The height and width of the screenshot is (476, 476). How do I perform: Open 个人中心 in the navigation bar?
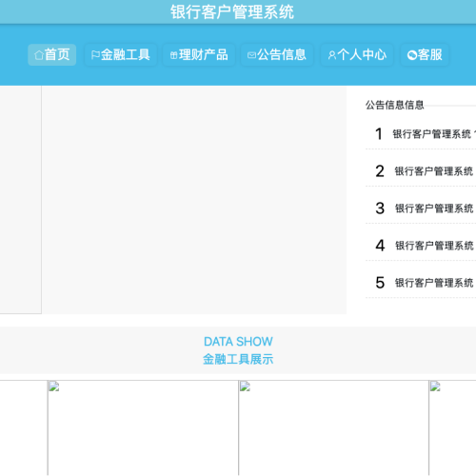357,55
